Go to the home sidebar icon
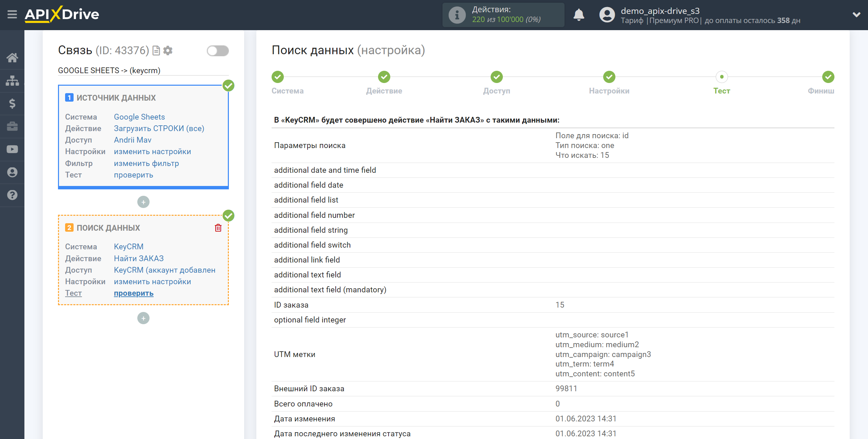Image resolution: width=868 pixels, height=439 pixels. 12,58
